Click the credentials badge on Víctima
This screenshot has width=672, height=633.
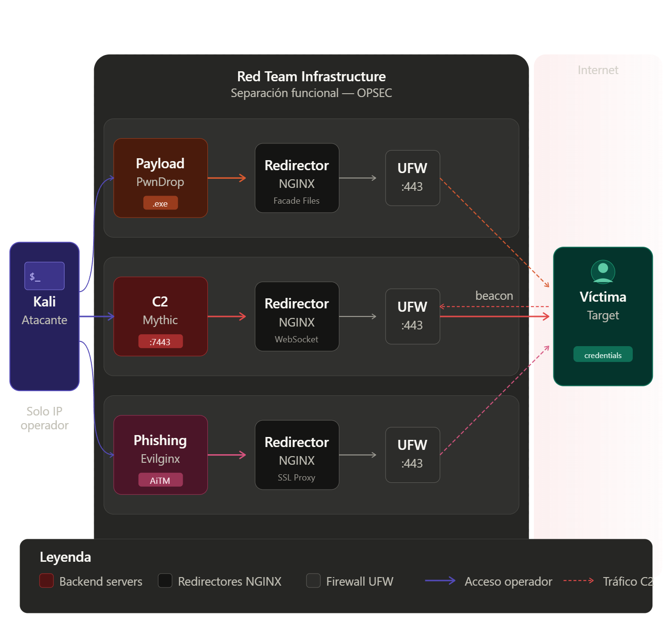click(603, 355)
